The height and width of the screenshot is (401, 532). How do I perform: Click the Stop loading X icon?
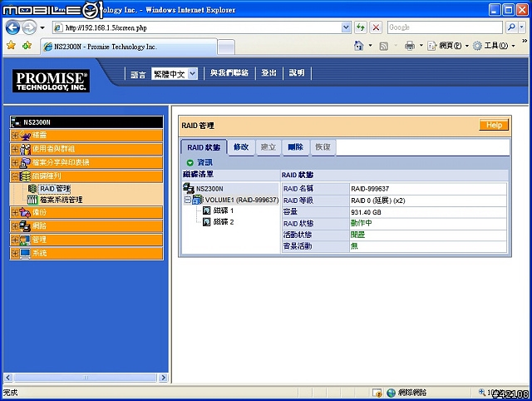click(376, 27)
